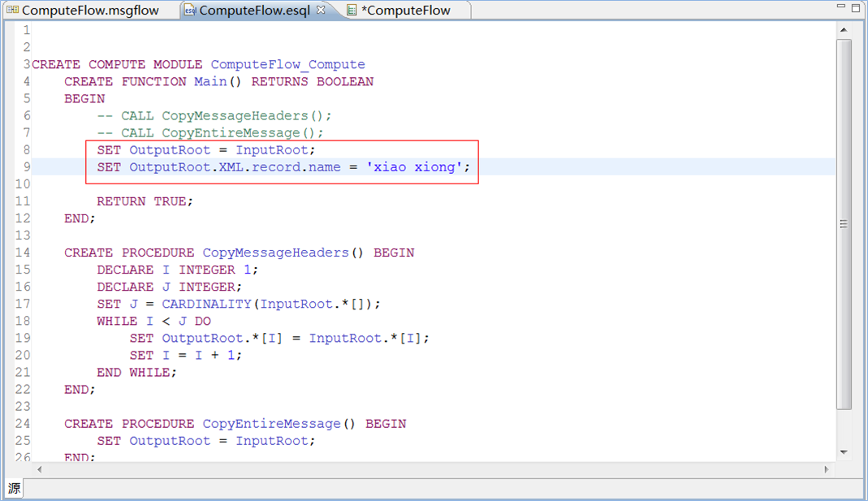
Task: Click CARDINALITY function call
Action: [x=206, y=304]
